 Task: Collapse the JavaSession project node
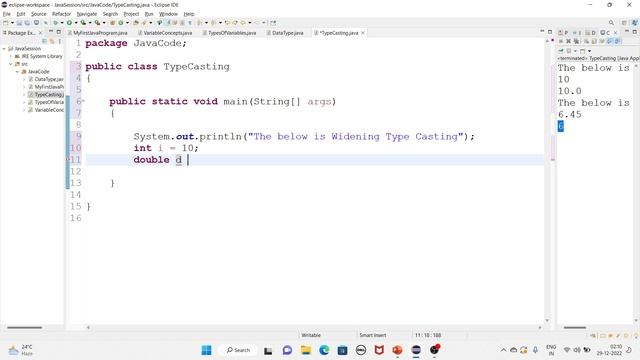click(x=4, y=49)
